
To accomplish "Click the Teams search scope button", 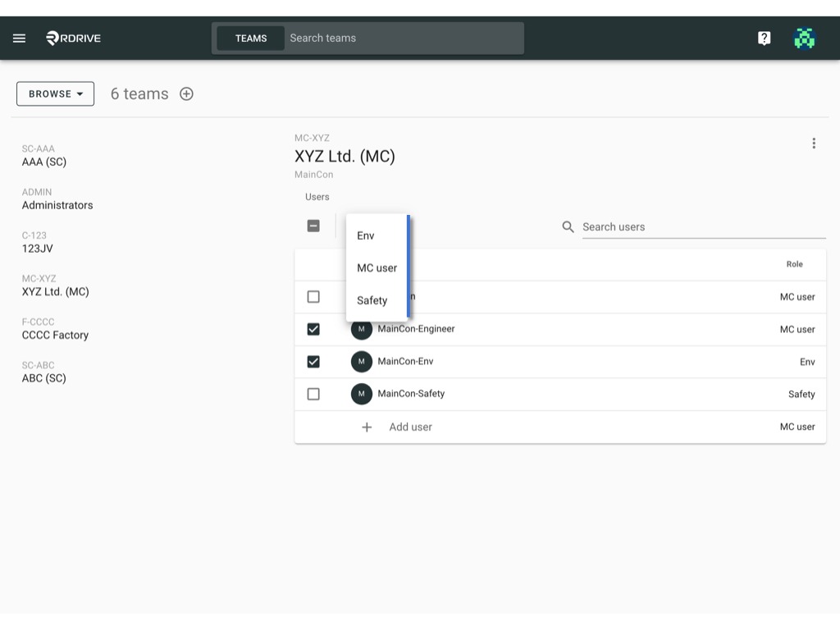I will click(x=251, y=38).
